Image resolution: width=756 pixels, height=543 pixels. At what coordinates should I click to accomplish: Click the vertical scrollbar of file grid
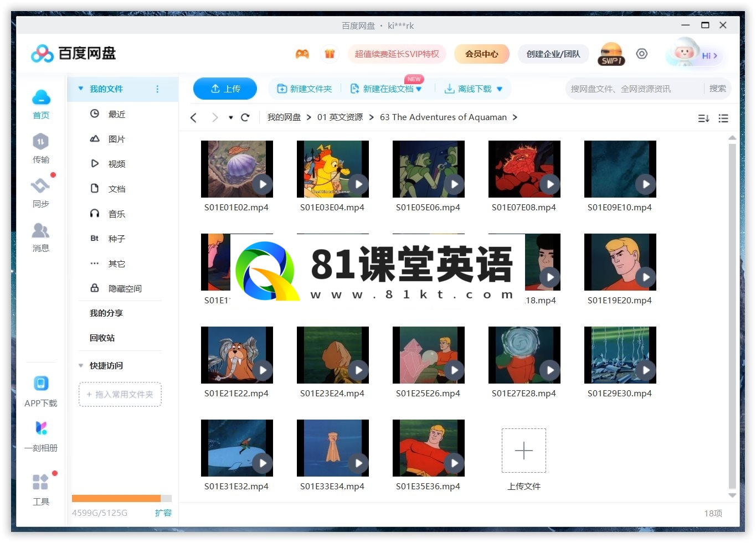(732, 317)
